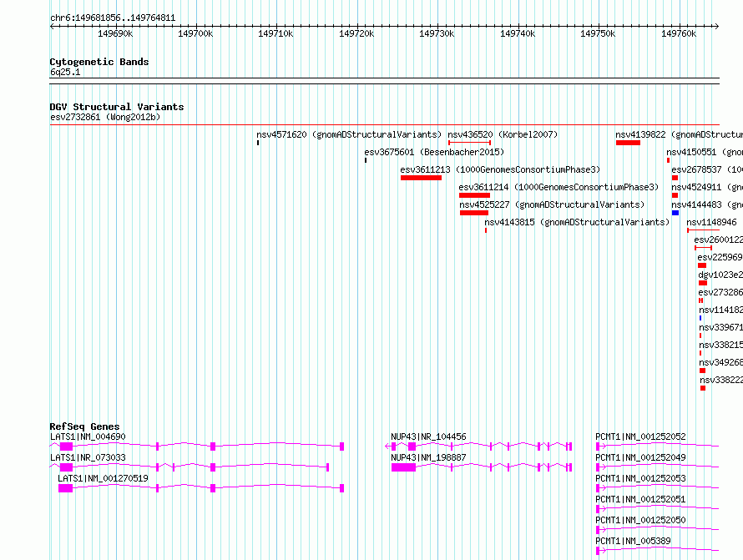Open variant nsv4524911 label
The height and width of the screenshot is (560, 743).
click(x=707, y=187)
